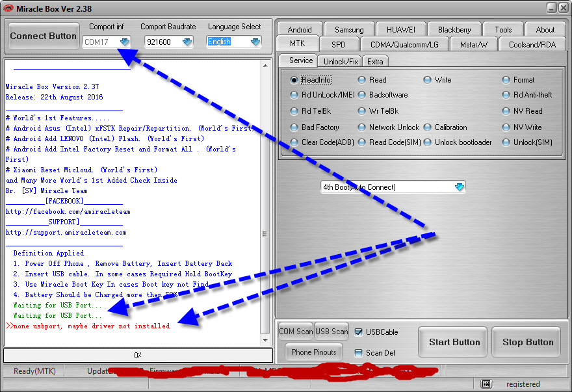Click the COM Scan button
The width and height of the screenshot is (572, 392).
tap(296, 332)
